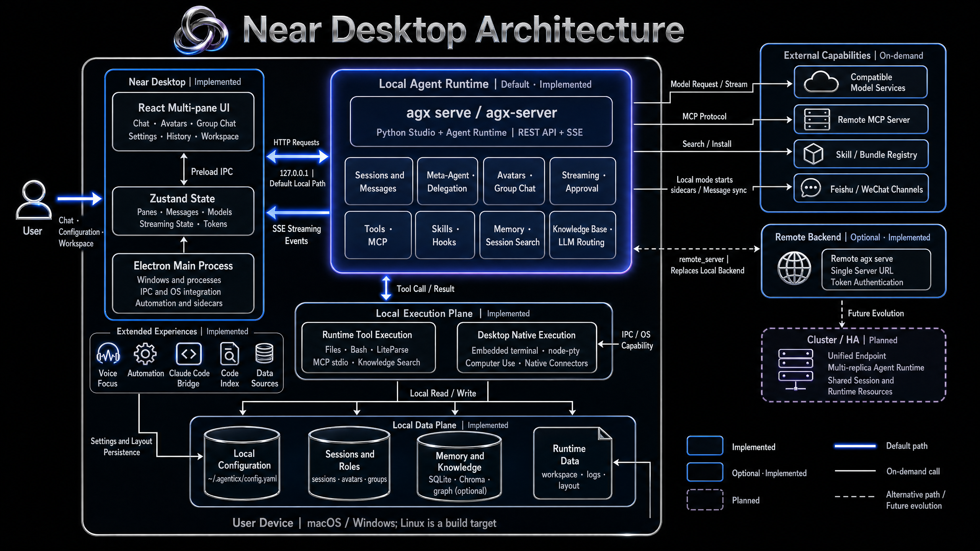This screenshot has height=551, width=980.
Task: Click the User Device footer text
Action: 364,523
